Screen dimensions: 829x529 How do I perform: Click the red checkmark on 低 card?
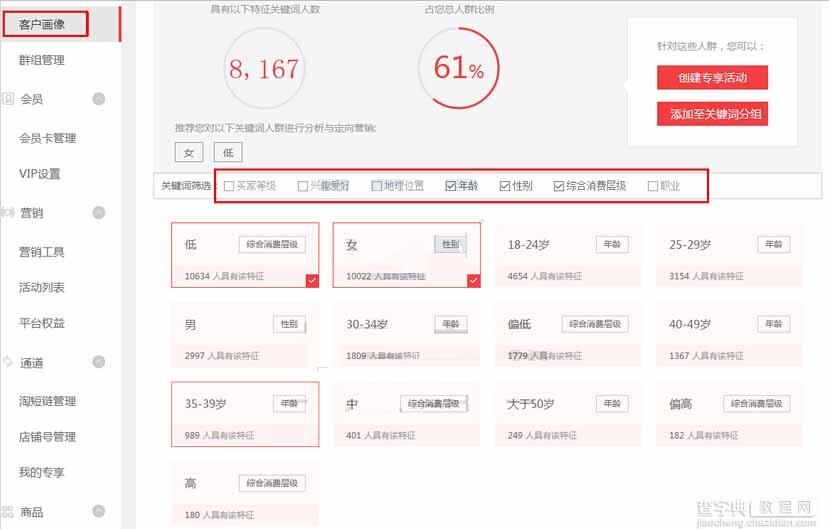[312, 281]
